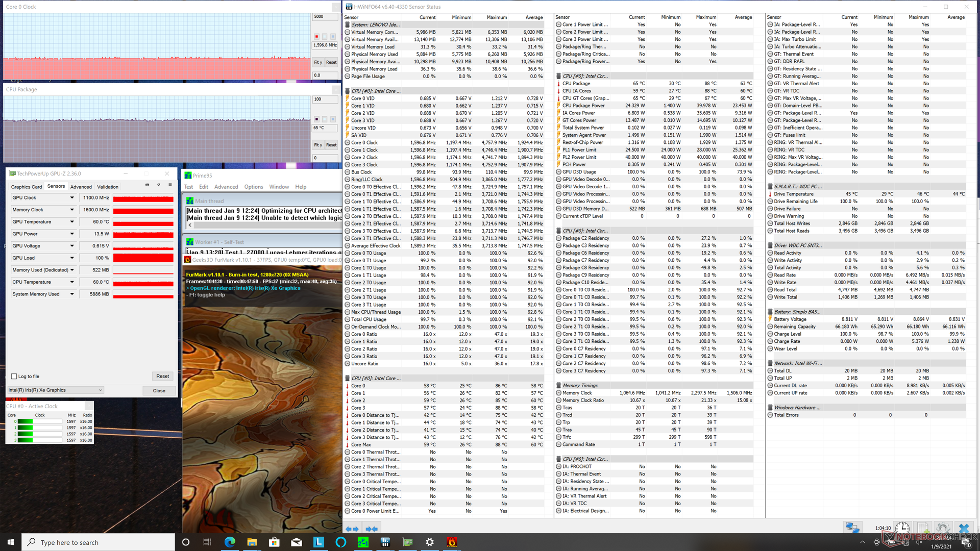980x551 pixels.
Task: Click red color swatch in Core 0 Clock graph
Action: (316, 37)
